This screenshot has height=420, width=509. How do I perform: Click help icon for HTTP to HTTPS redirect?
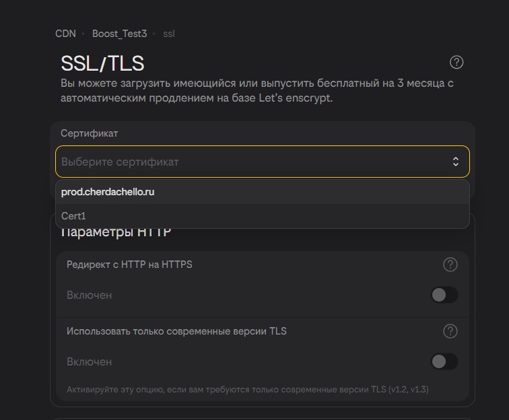450,265
